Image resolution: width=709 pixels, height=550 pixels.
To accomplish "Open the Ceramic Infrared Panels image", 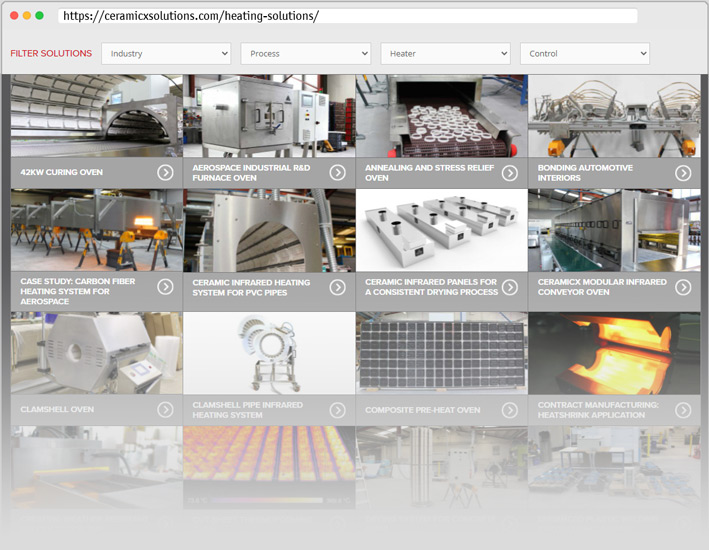I will point(441,230).
